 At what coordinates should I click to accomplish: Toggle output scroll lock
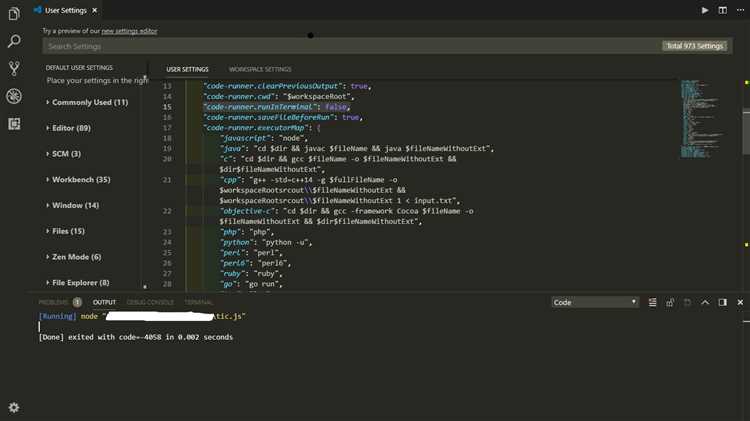[x=670, y=302]
